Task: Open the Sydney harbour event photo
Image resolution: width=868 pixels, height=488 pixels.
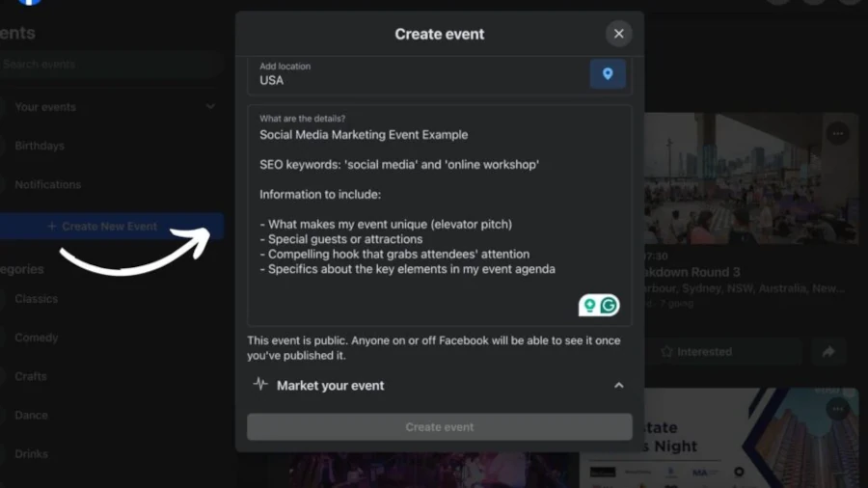Action: [751, 178]
